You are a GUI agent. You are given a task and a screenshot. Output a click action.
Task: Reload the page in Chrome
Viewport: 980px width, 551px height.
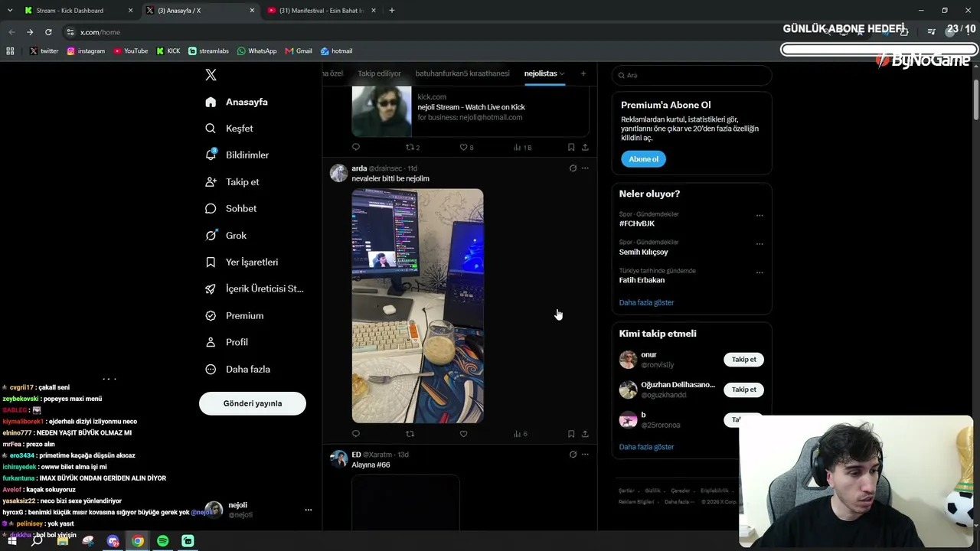pyautogui.click(x=48, y=32)
